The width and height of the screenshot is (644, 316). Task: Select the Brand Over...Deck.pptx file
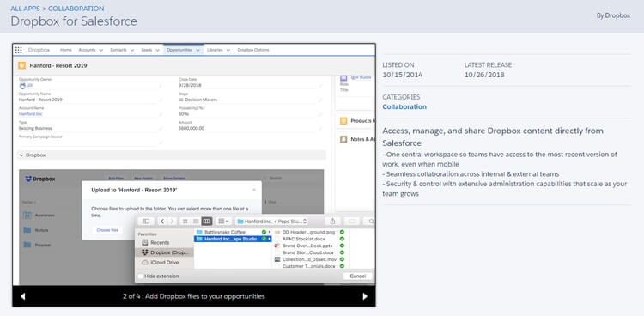click(307, 246)
